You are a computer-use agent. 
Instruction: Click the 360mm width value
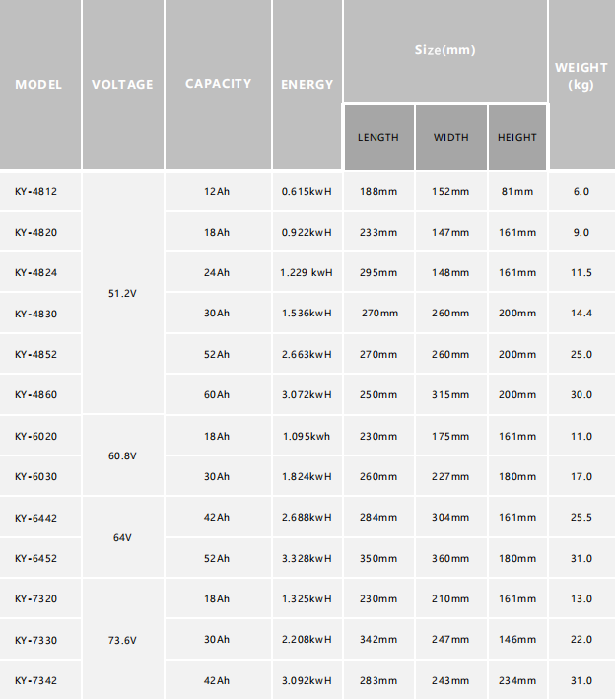click(x=451, y=559)
